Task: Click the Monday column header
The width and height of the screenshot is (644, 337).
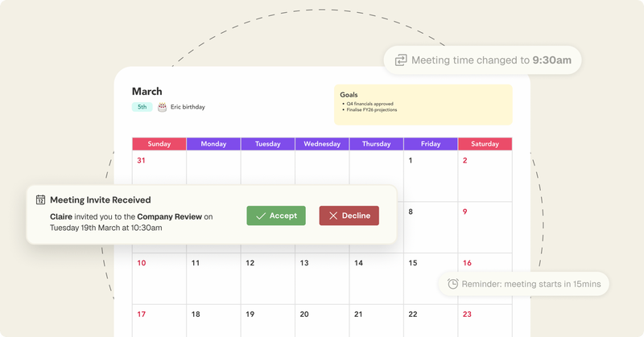Action: click(x=213, y=144)
